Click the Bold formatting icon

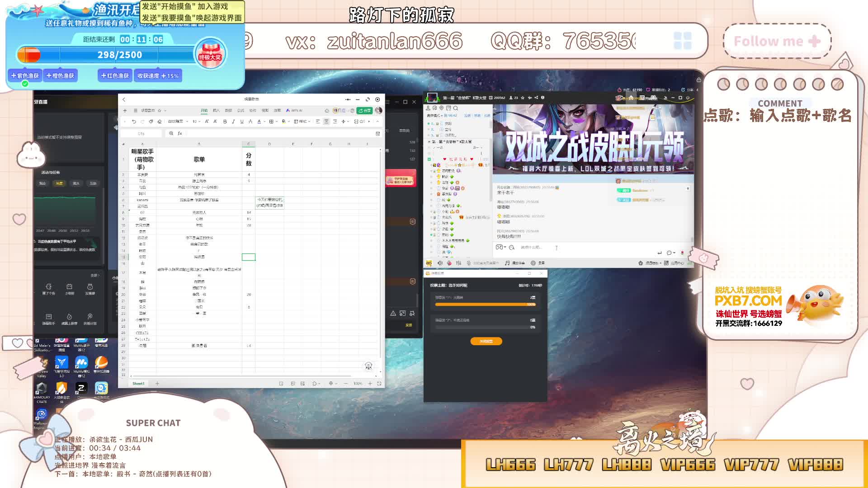click(x=225, y=122)
